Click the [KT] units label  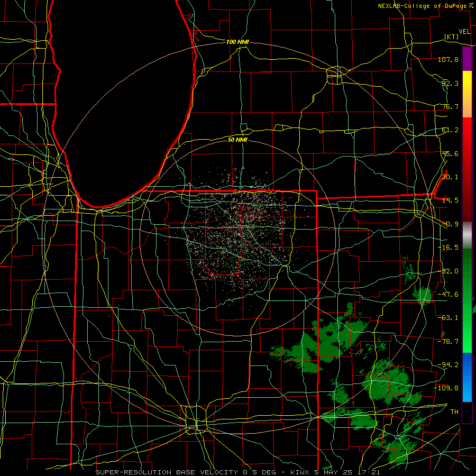pyautogui.click(x=452, y=36)
